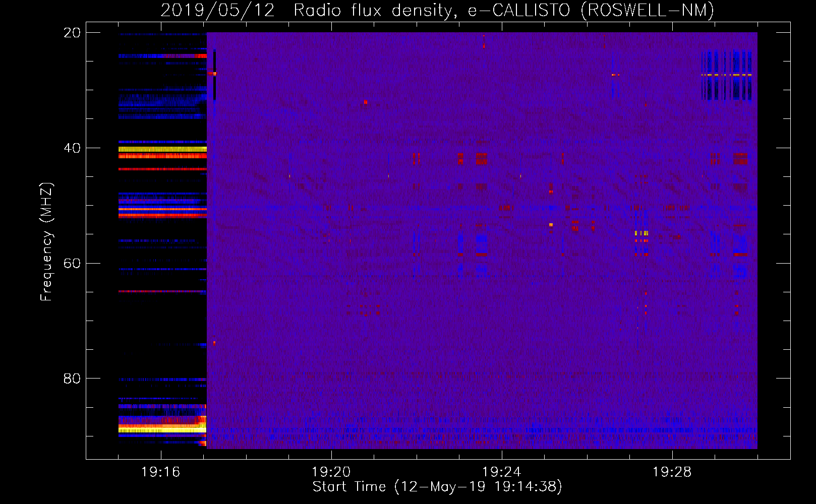Viewport: 816px width, 504px height.
Task: Click the y-axis tick label '80'
Action: [x=72, y=379]
